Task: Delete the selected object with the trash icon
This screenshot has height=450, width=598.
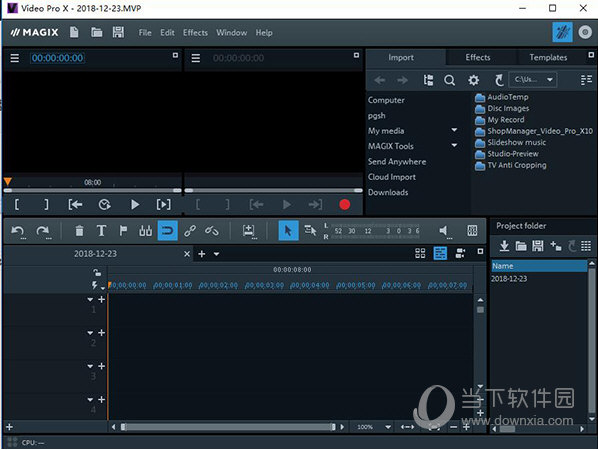Action: [x=79, y=231]
